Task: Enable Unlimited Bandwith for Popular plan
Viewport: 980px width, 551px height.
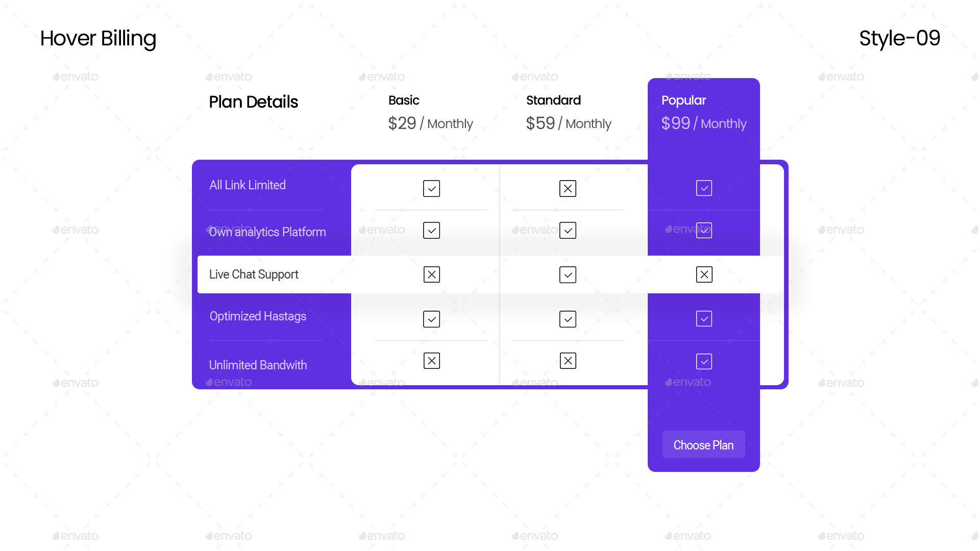Action: tap(704, 361)
